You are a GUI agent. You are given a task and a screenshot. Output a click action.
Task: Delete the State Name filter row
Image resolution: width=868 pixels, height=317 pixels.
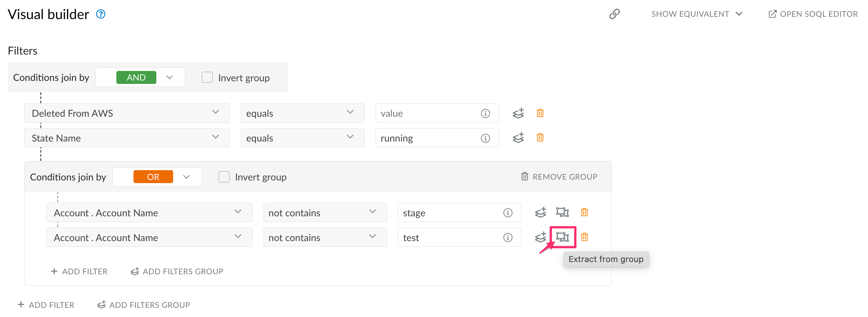coord(540,137)
